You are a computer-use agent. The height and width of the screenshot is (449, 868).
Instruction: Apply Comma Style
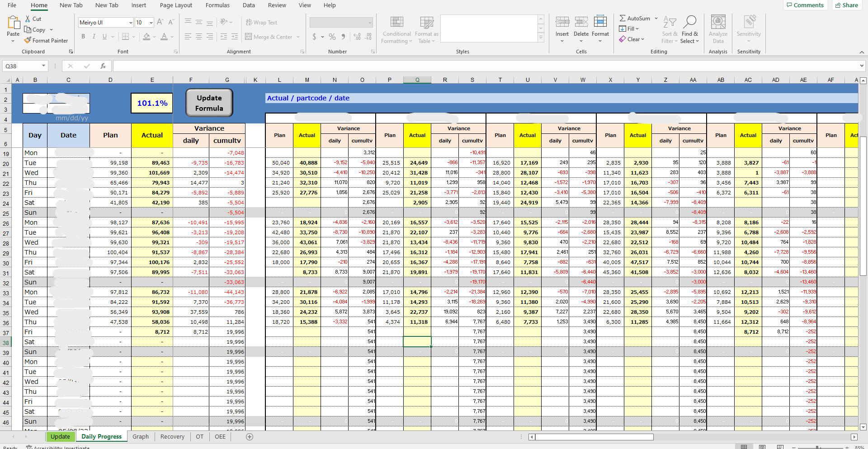tap(344, 37)
